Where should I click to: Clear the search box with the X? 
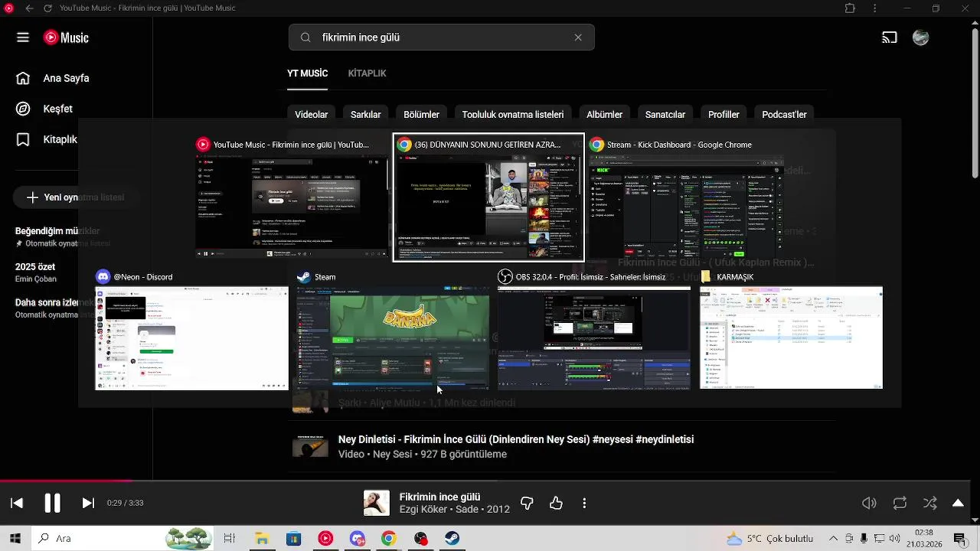coord(578,37)
